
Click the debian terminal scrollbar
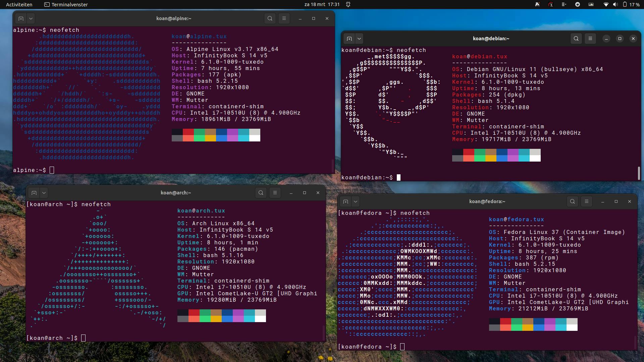[x=639, y=173]
